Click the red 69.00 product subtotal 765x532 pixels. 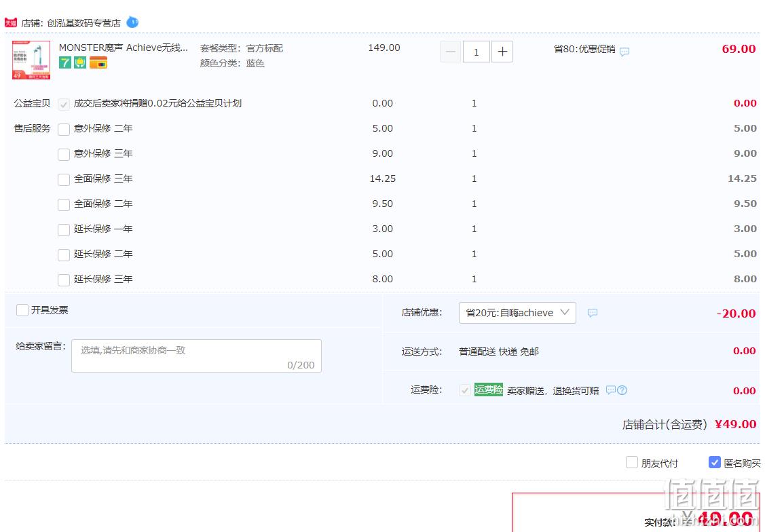coord(739,49)
